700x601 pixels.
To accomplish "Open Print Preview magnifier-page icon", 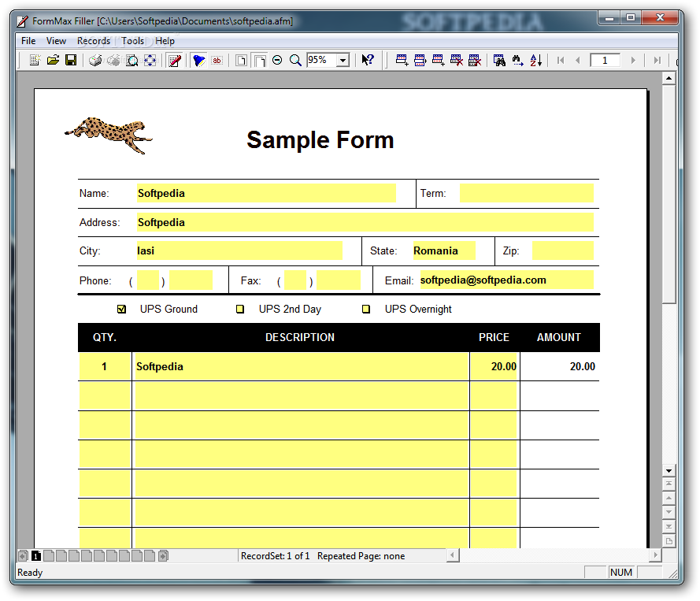I will pos(132,60).
